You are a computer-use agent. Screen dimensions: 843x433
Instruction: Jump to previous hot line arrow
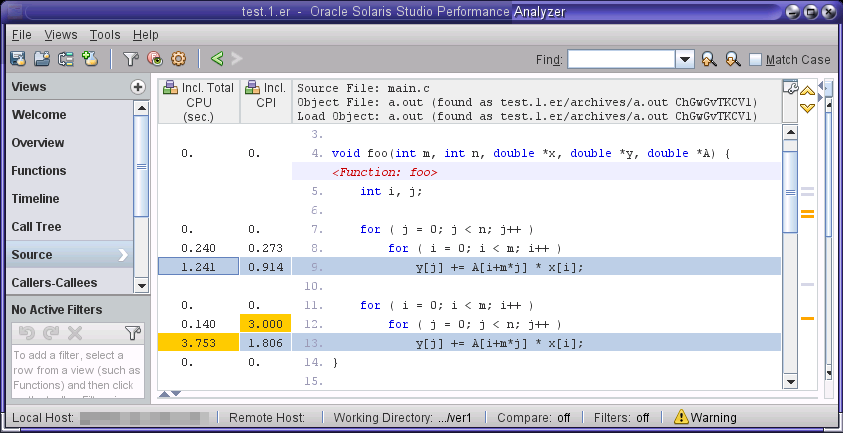(x=807, y=90)
